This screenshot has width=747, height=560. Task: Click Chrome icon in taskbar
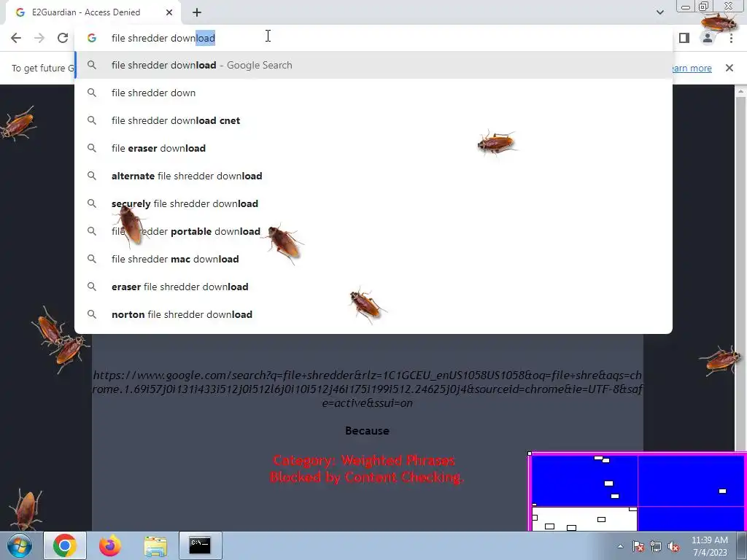click(65, 545)
